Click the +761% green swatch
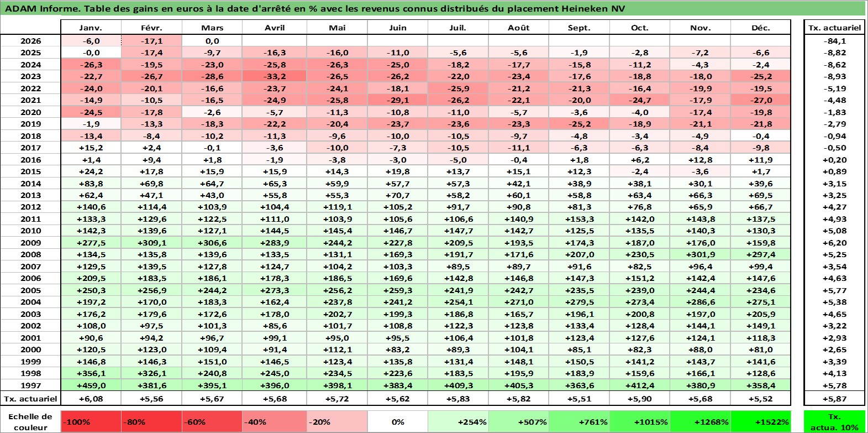This screenshot has height=433, width=868. tap(579, 422)
